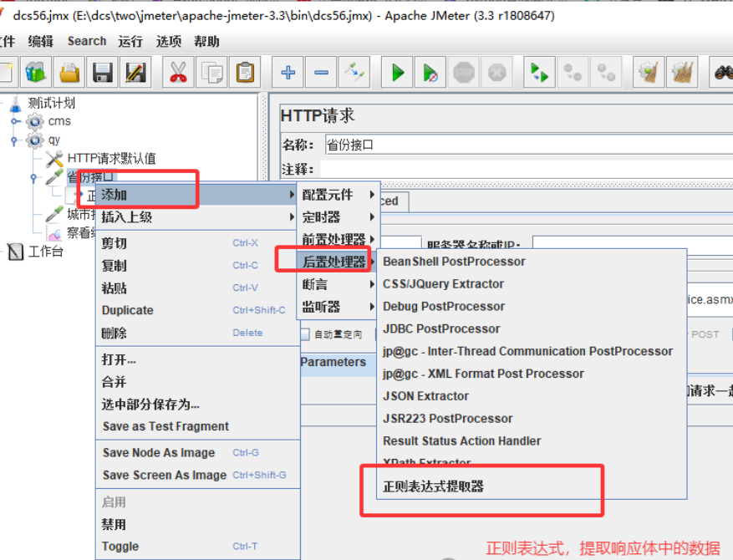Screen dimensions: 733x560
Task: Open the 帮助 menu
Action: coord(206,42)
